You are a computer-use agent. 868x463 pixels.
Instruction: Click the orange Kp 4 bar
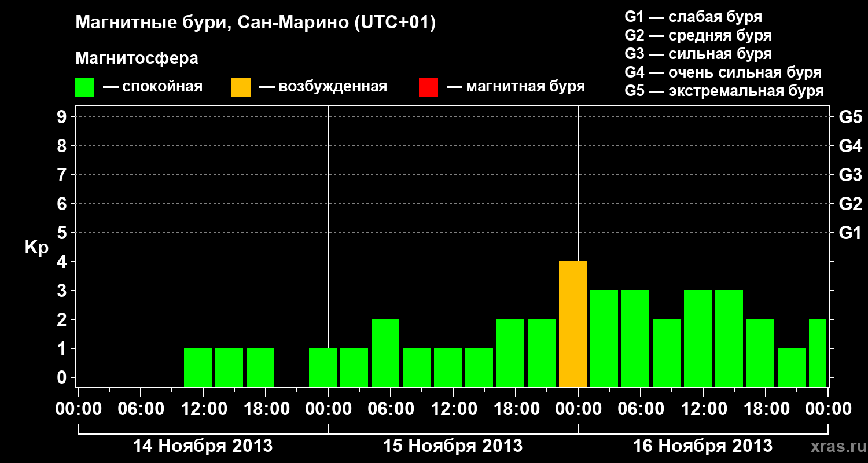click(573, 324)
